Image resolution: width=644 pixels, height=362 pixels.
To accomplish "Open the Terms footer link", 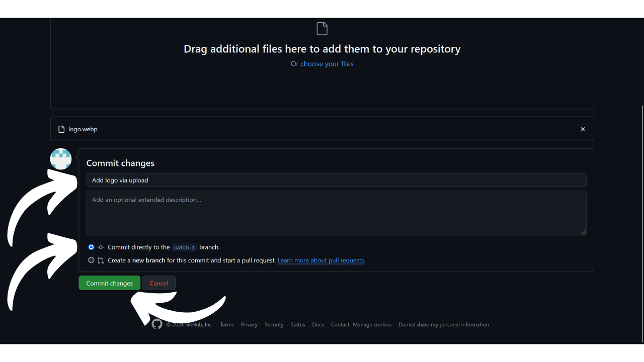I will point(227,325).
